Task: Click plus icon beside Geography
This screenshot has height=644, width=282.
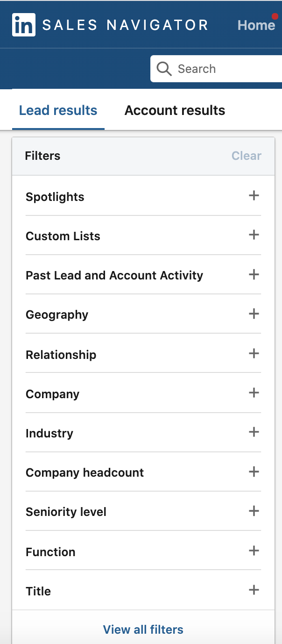Action: (254, 314)
